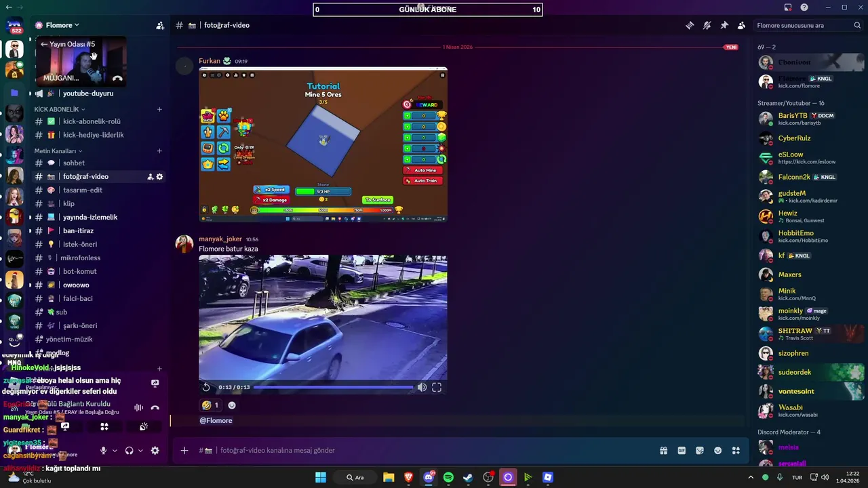Open headphone output options chevron
Image resolution: width=868 pixels, height=488 pixels.
coord(140,451)
